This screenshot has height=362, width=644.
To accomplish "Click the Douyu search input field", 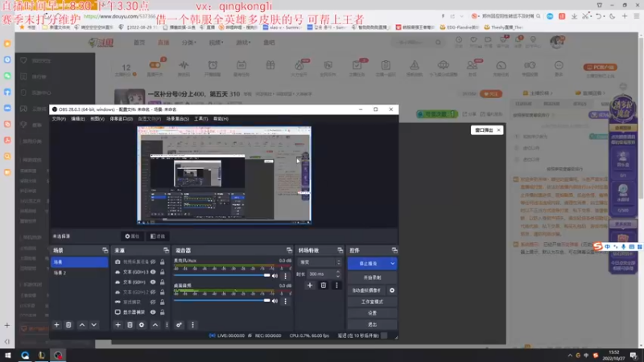I will pyautogui.click(x=413, y=43).
